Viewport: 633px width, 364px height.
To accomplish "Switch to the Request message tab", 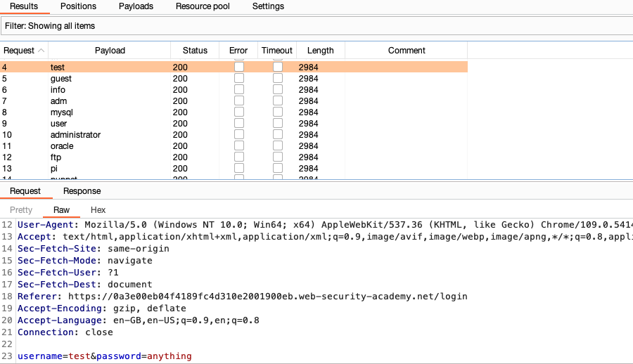I will pos(25,191).
